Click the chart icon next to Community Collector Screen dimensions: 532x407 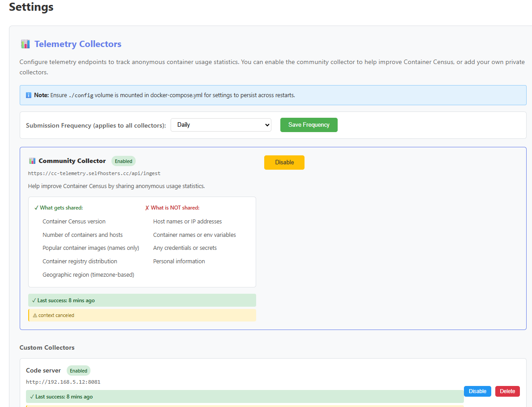point(32,161)
